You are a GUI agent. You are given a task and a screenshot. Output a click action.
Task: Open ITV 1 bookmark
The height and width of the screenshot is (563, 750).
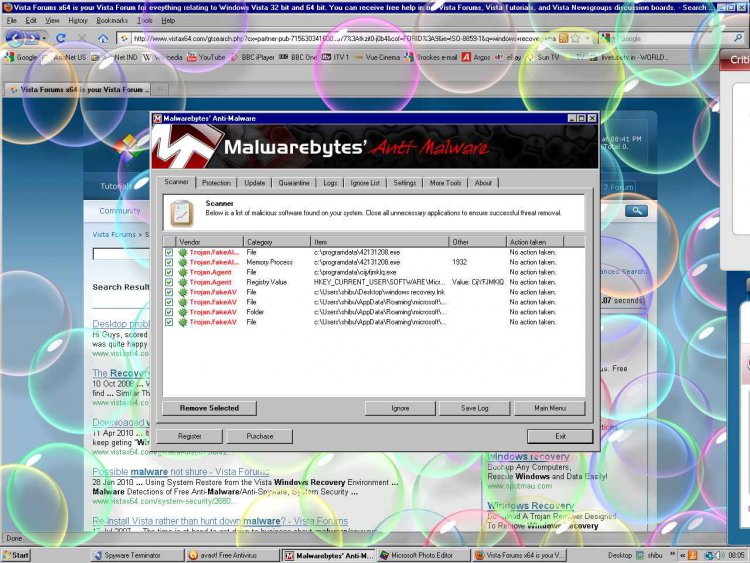click(335, 57)
